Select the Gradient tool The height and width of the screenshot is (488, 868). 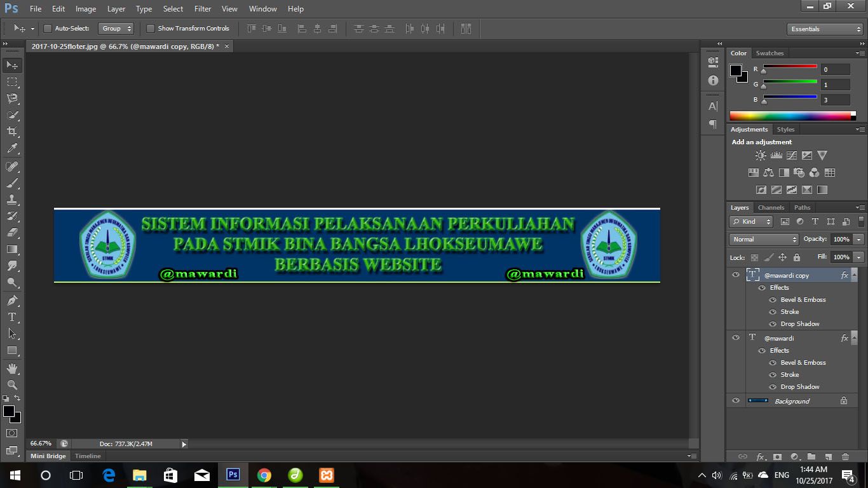point(12,249)
